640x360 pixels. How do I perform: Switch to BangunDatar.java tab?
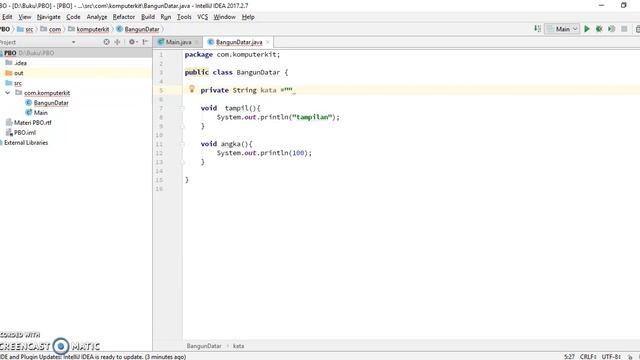coord(239,42)
